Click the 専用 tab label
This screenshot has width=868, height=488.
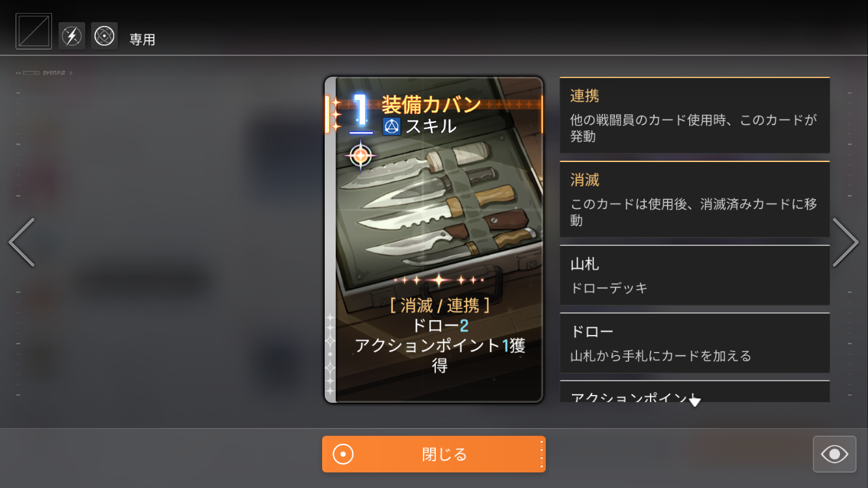click(142, 40)
